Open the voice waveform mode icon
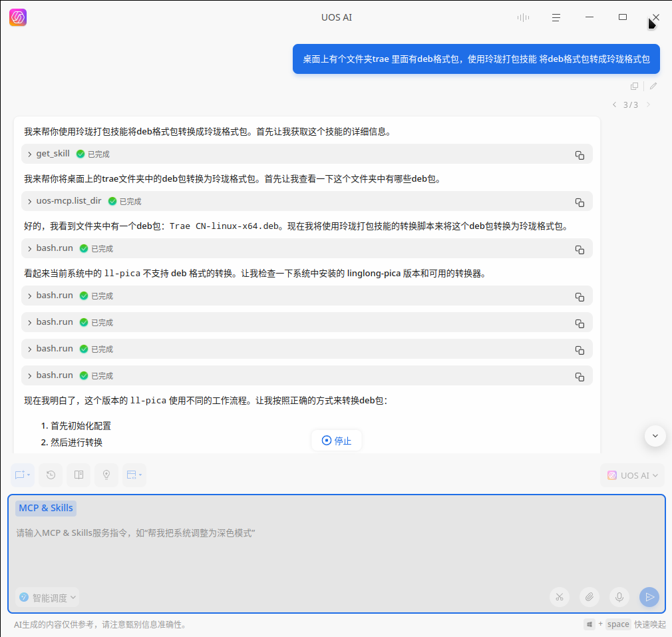The height and width of the screenshot is (637, 672). click(x=523, y=17)
